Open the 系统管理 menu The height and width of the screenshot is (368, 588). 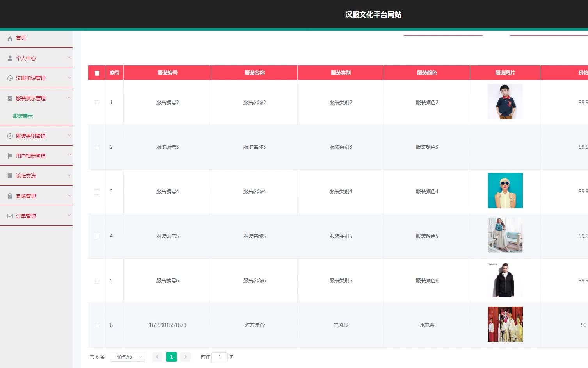[36, 196]
